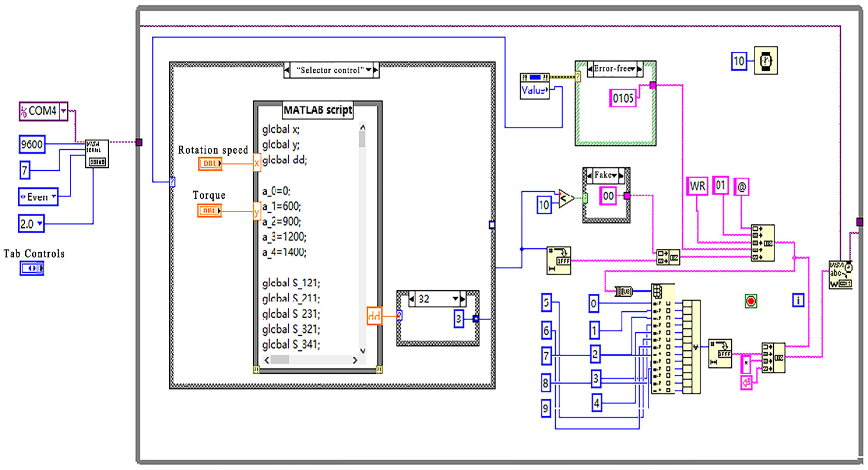This screenshot has height=470, width=868.
Task: Click the loop stop red button terminal
Action: point(751,301)
